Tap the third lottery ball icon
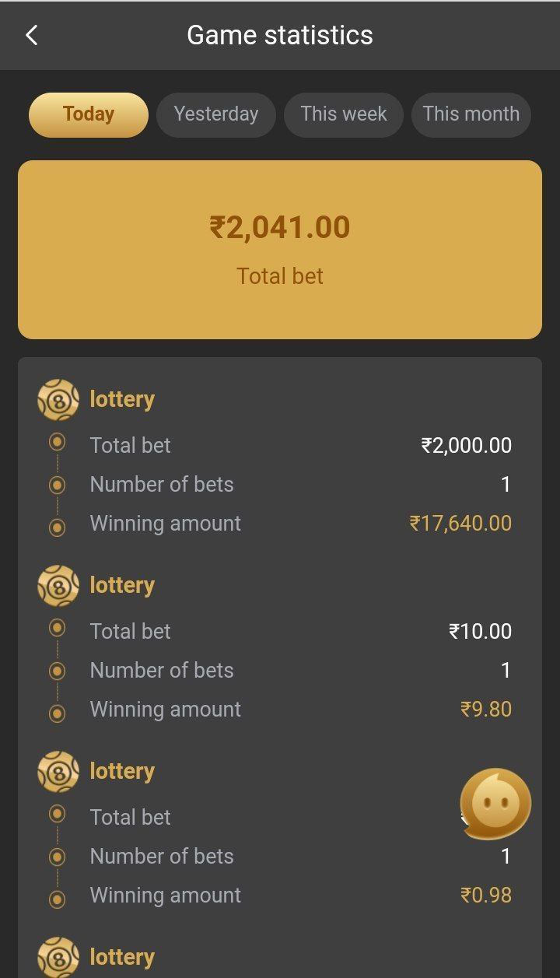 pyautogui.click(x=58, y=772)
